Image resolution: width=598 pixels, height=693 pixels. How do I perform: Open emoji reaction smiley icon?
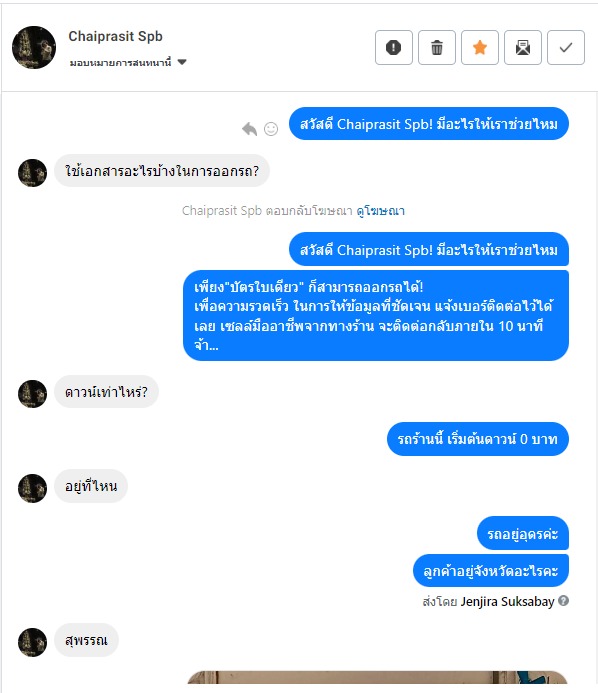pyautogui.click(x=271, y=129)
